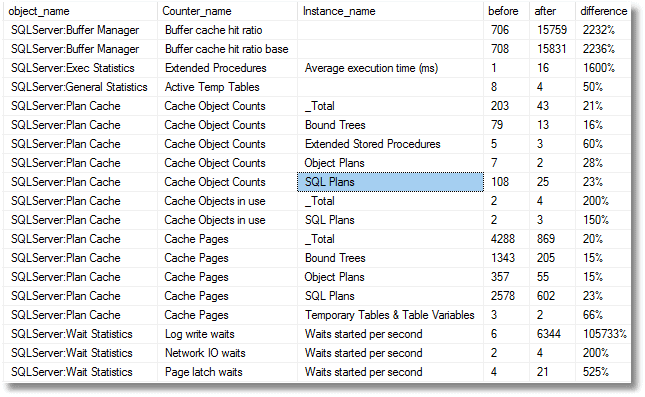Image resolution: width=645 pixels, height=397 pixels.
Task: Click the 4288 before value
Action: (x=506, y=239)
